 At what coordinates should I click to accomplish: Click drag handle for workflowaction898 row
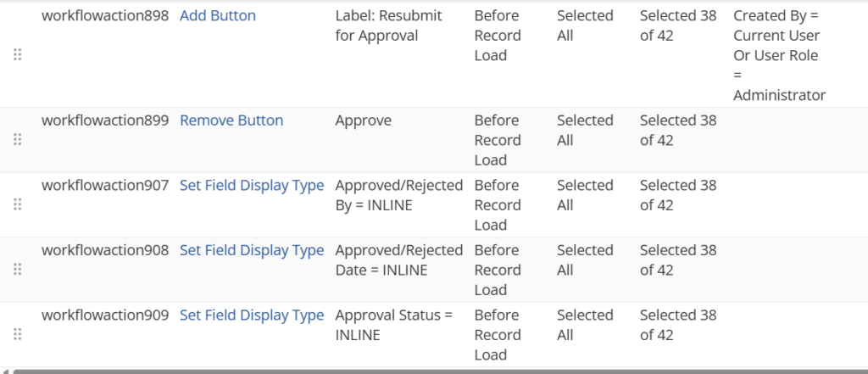(x=17, y=55)
